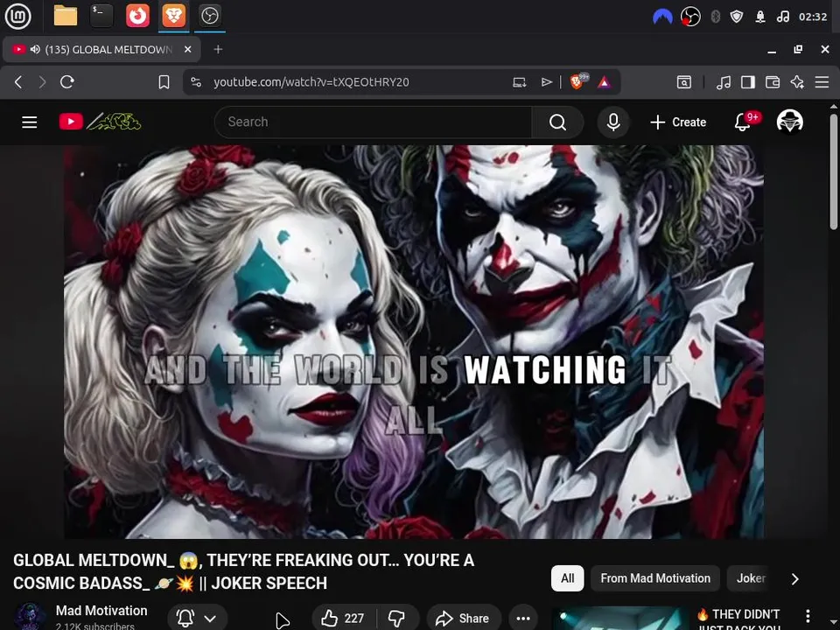Viewport: 840px width, 630px height.
Task: Click the Joker video player to pause
Action: point(414,342)
